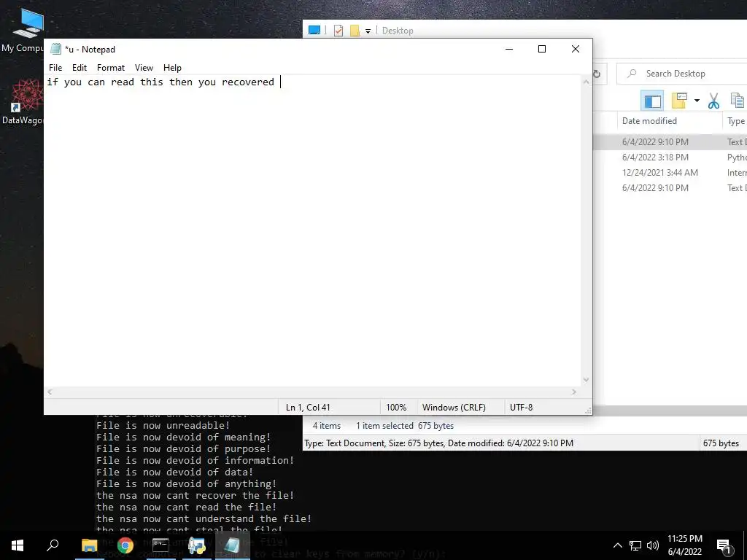Open the Help menu in Notepad
This screenshot has height=560, width=747.
click(x=172, y=68)
